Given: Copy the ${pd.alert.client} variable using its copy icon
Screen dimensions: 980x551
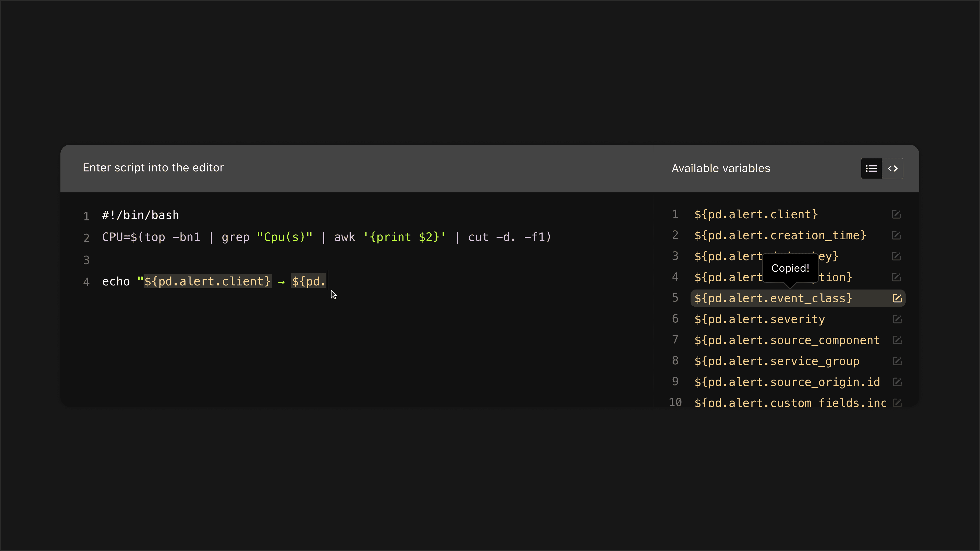Looking at the screenshot, I should [897, 215].
